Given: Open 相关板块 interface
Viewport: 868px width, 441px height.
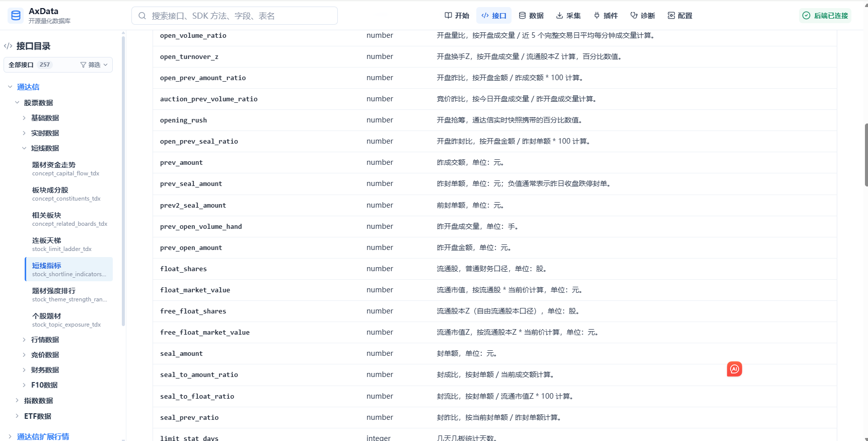Looking at the screenshot, I should pos(69,219).
